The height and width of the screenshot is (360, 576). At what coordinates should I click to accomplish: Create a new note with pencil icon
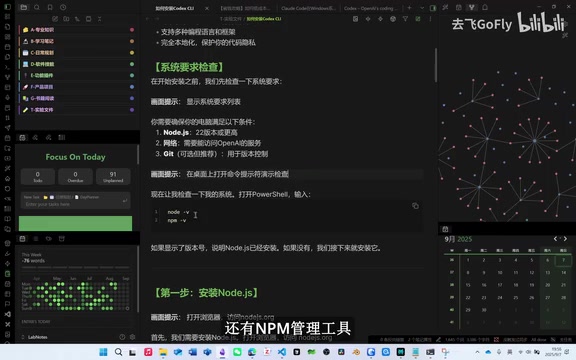[55, 19]
